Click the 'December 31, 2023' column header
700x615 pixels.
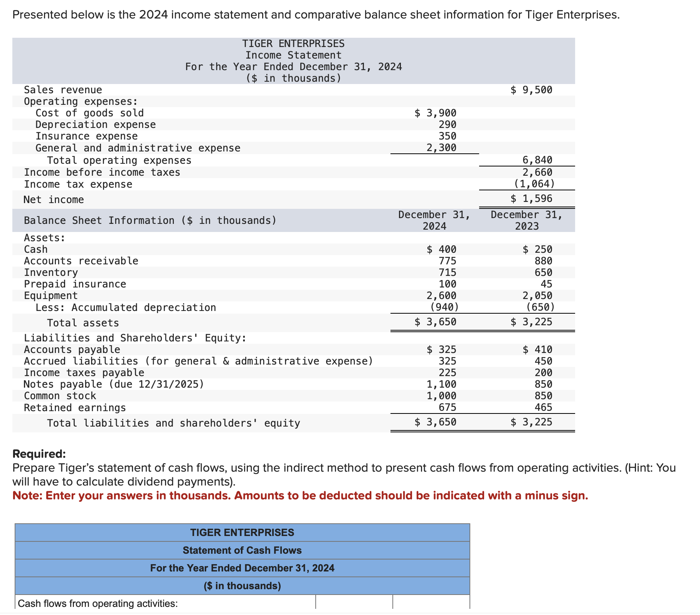coord(527,220)
